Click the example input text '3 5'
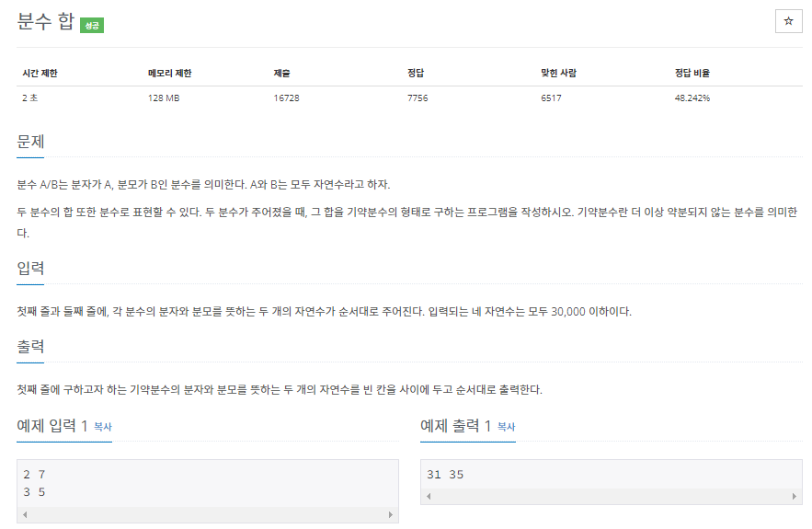Image resolution: width=812 pixels, height=529 pixels. pos(34,491)
